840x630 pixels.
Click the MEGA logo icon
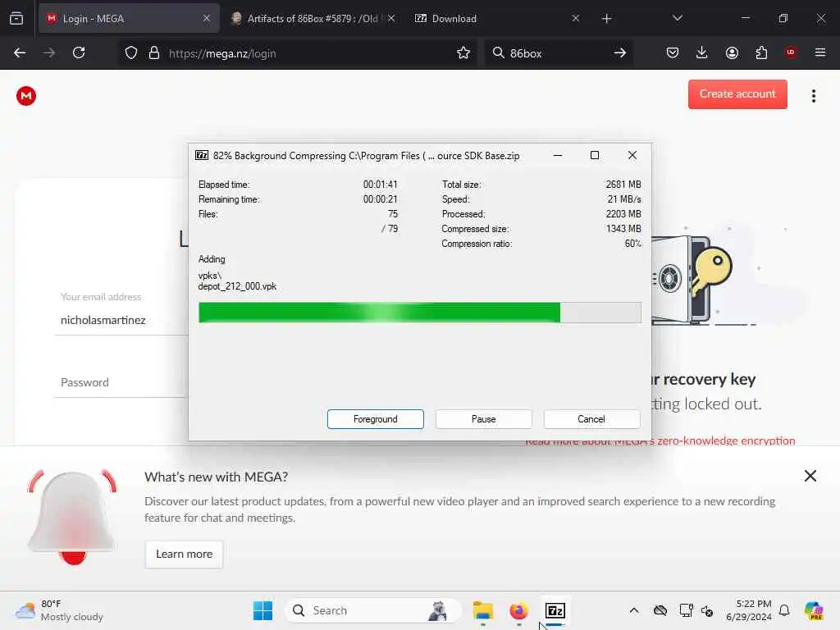click(x=26, y=96)
